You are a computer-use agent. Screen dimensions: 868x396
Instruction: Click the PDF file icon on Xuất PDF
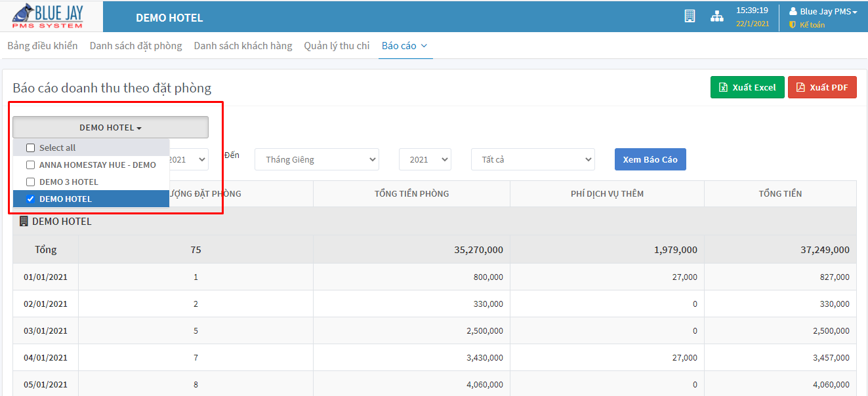pos(800,87)
